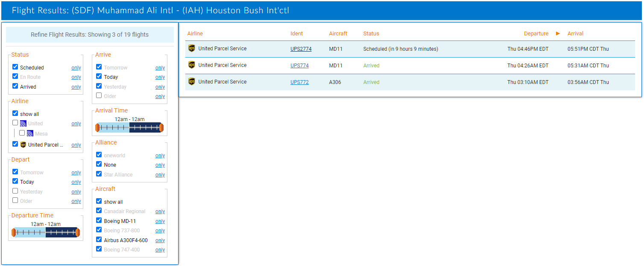Viewport: 644px width, 266px height.
Task: Click 'only' link for Arrived status
Action: (x=76, y=87)
